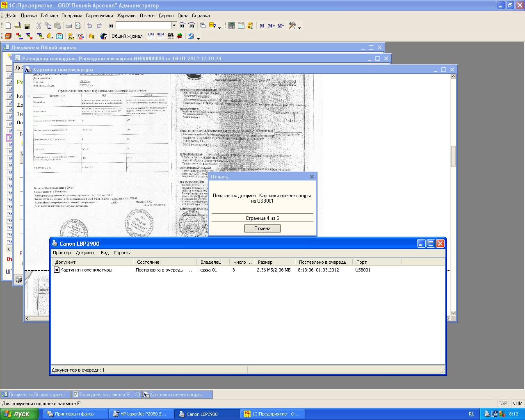Viewport: 525px width, 420px height.
Task: Switch to Расходная накладная window tab
Action: pos(107,395)
